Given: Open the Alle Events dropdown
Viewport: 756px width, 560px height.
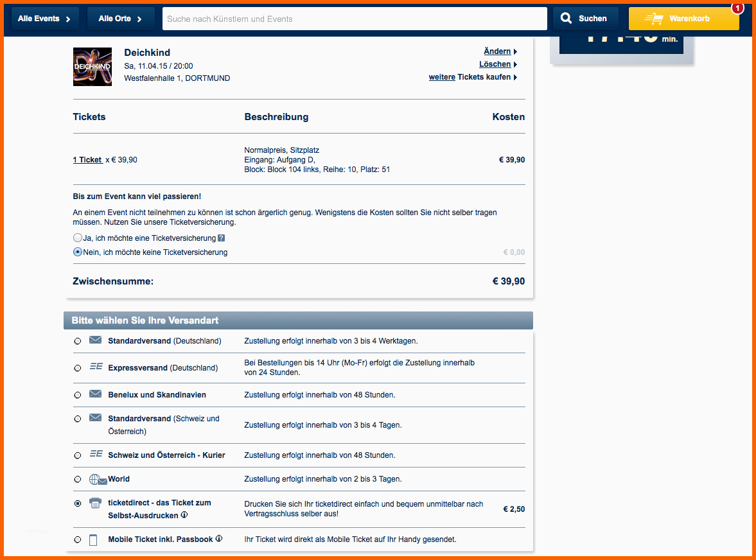Looking at the screenshot, I should click(44, 19).
